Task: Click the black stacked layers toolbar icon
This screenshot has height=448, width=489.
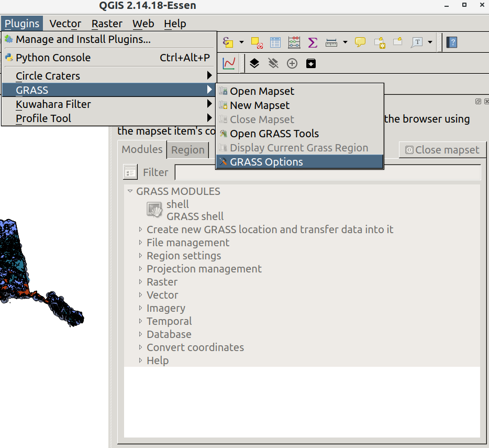Action: pyautogui.click(x=254, y=63)
